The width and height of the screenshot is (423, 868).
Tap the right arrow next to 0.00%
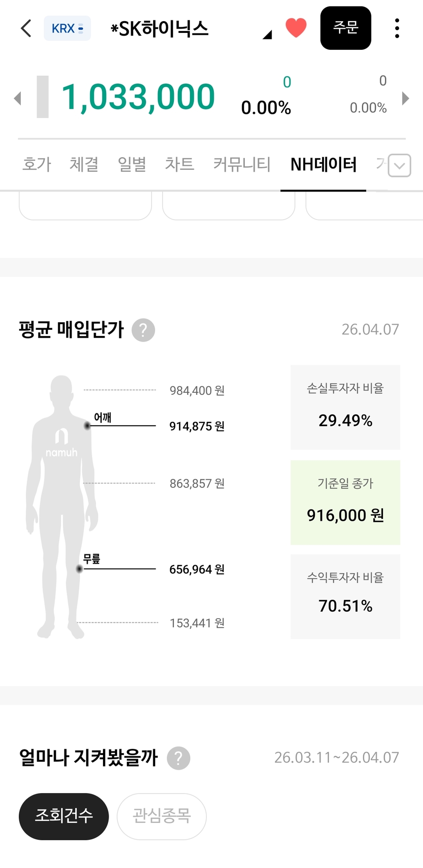coord(405,98)
